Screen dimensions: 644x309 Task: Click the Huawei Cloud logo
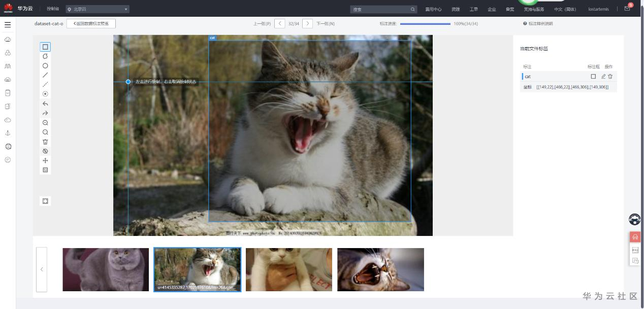pyautogui.click(x=8, y=8)
